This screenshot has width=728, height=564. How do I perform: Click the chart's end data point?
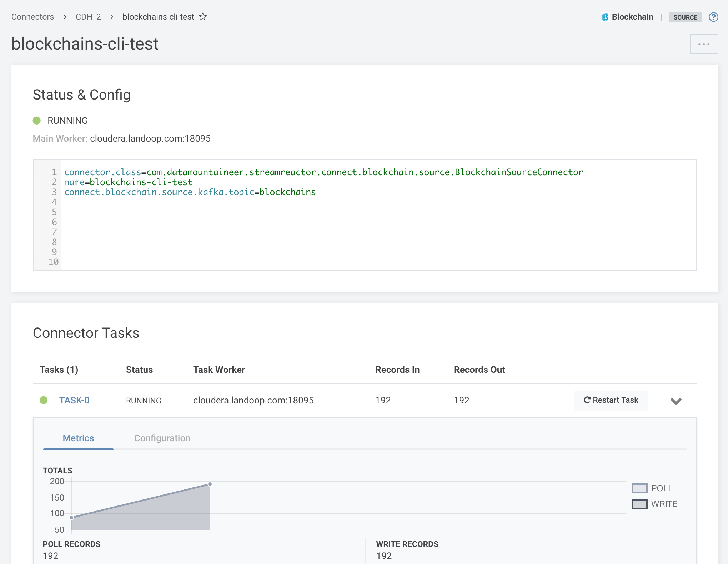coord(210,484)
